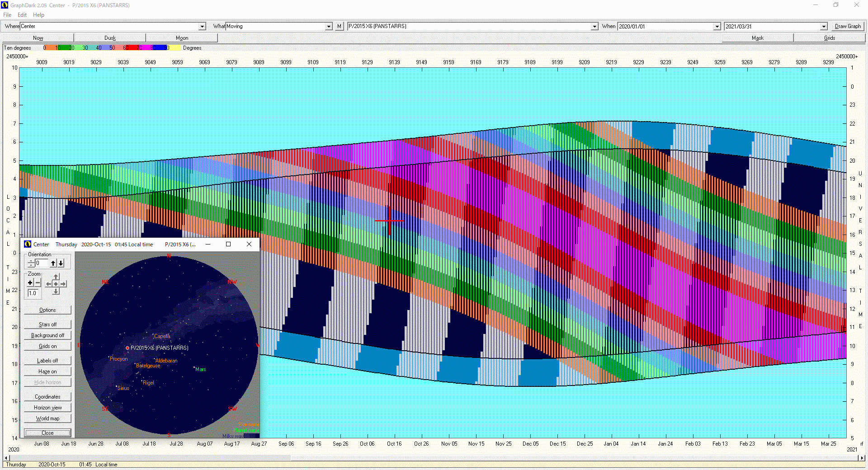868x470 pixels.
Task: Open the Edit menu
Action: coord(22,15)
